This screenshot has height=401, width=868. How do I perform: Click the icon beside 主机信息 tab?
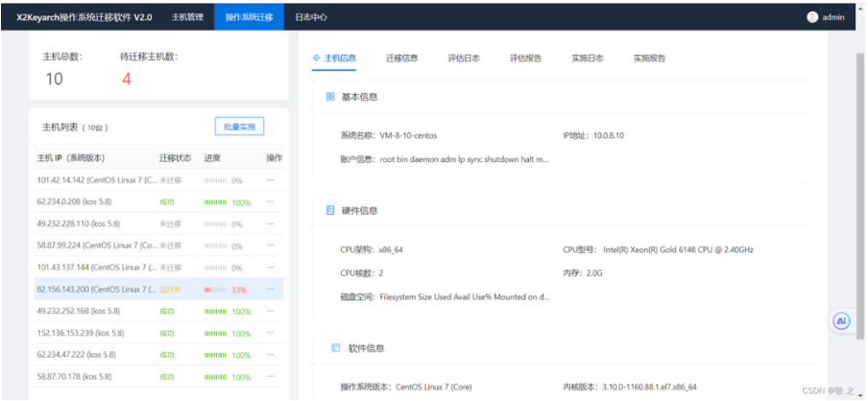317,58
